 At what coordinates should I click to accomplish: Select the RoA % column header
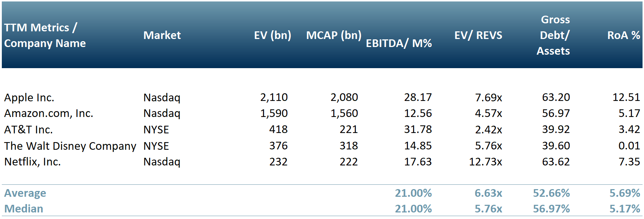pos(623,35)
